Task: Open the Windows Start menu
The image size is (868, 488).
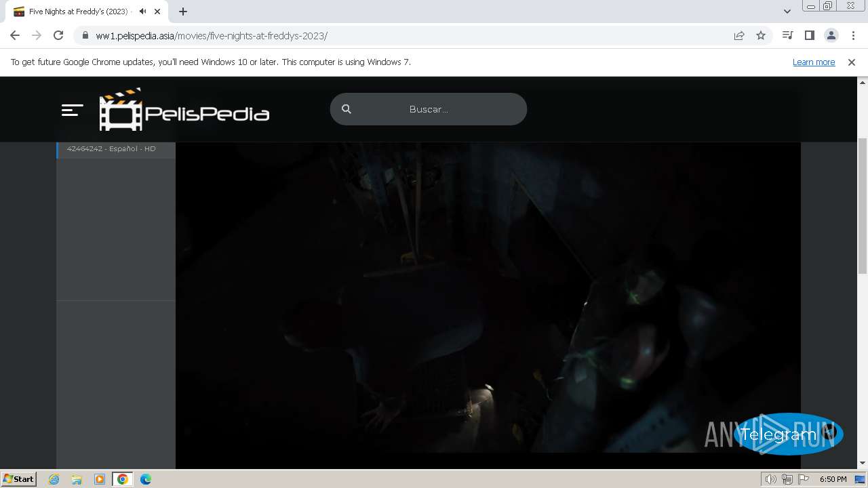Action: click(18, 479)
